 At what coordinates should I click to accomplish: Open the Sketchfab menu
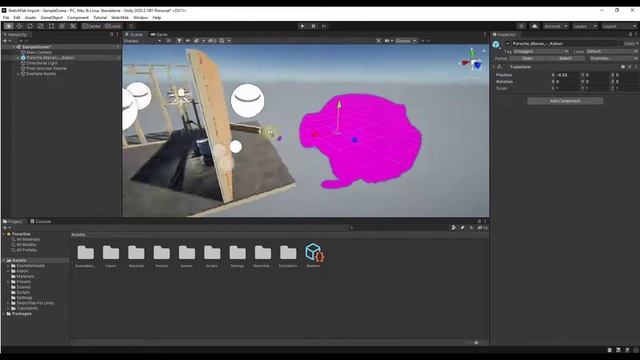coord(120,18)
